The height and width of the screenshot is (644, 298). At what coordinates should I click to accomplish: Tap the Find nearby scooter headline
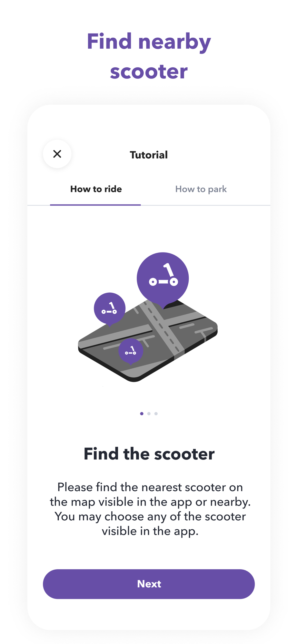(x=149, y=56)
